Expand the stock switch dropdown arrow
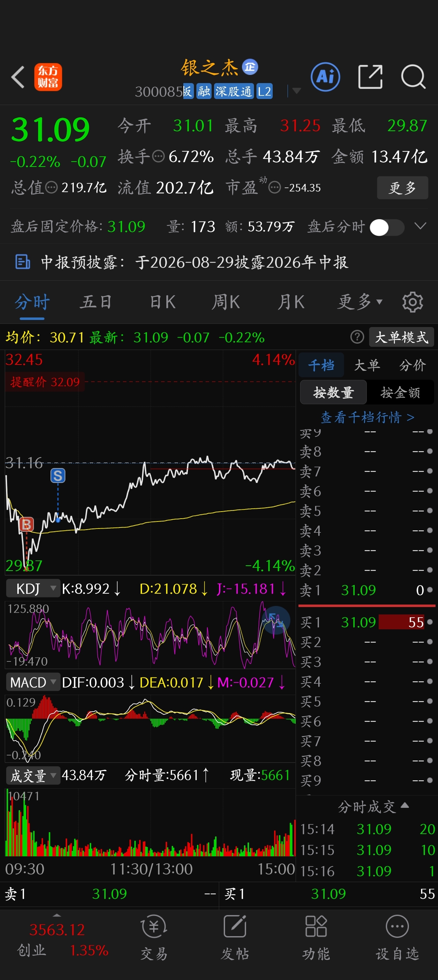 pos(297,91)
